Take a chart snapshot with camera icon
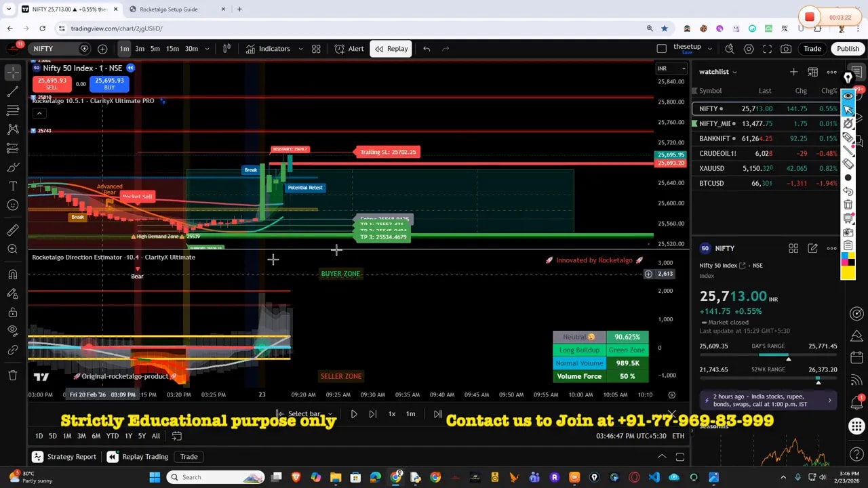Viewport: 868px width, 488px height. point(786,49)
